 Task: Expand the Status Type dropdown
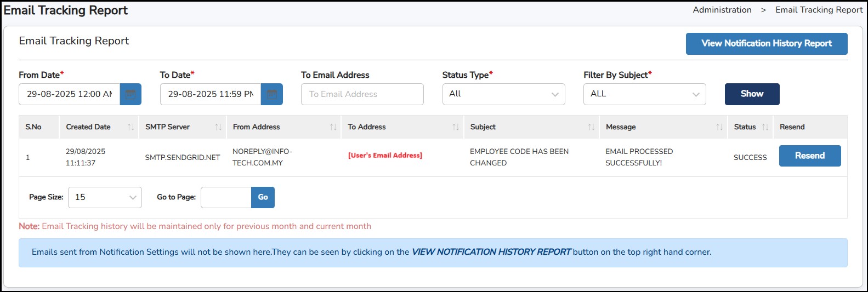(x=503, y=94)
